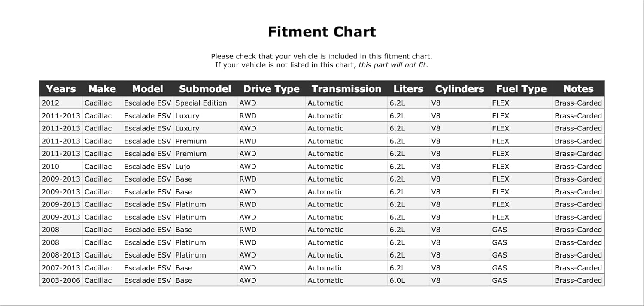Click the italic "this part will not fit" text
Viewport: 644px width, 306px height.
(392, 65)
